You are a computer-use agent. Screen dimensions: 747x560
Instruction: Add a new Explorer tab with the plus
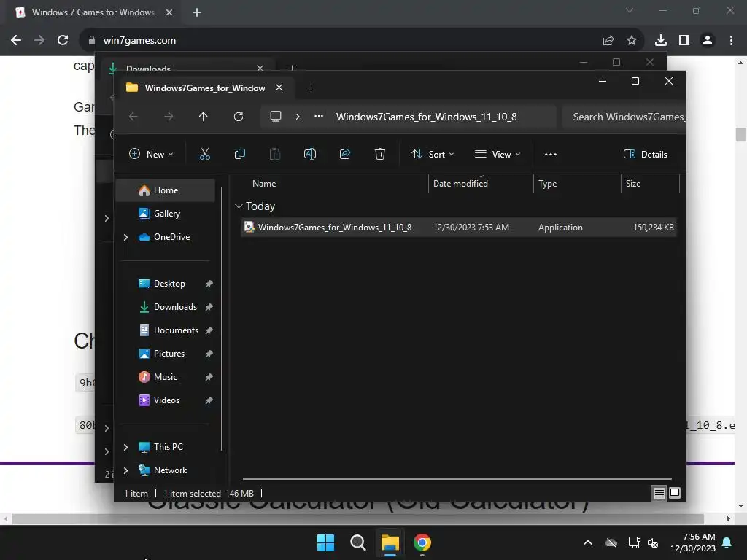pyautogui.click(x=311, y=88)
